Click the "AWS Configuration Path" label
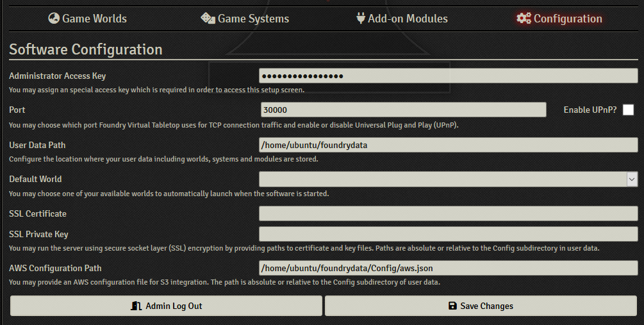 pos(55,269)
